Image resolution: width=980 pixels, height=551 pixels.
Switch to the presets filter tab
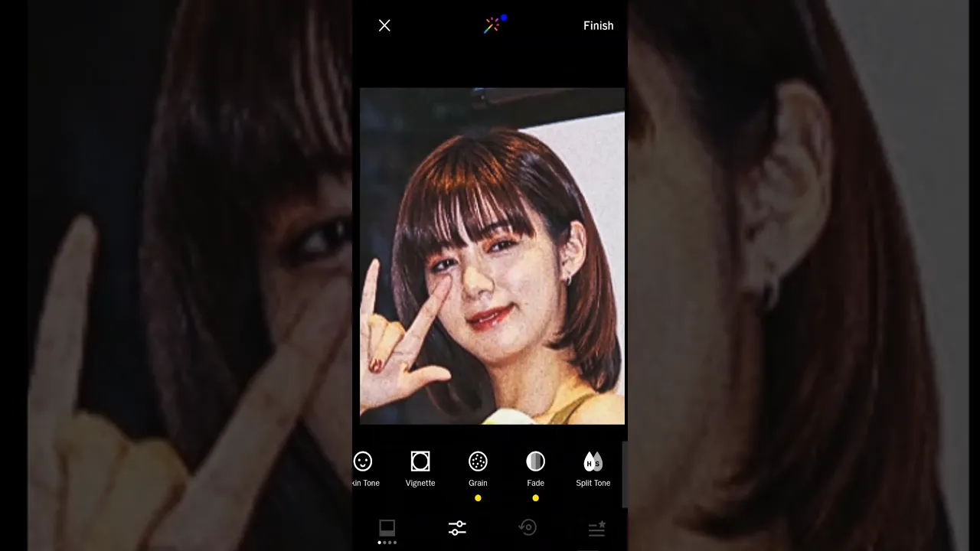[387, 530]
